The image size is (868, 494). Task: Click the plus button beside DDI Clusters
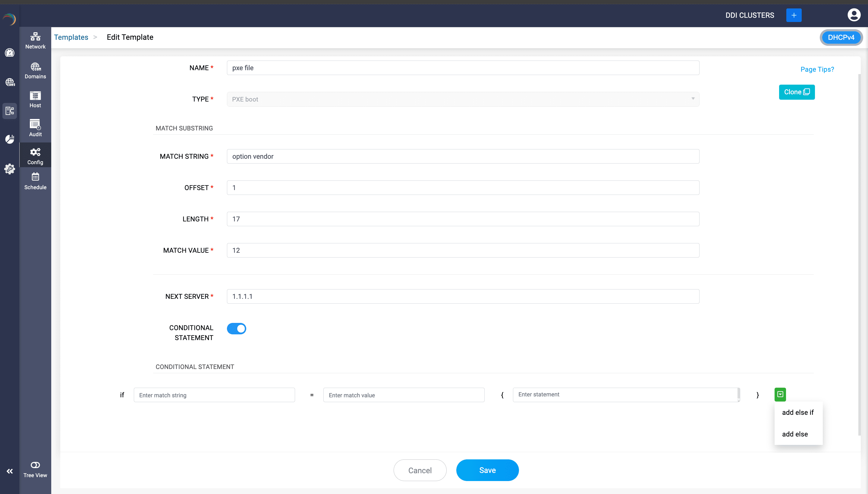(x=794, y=15)
